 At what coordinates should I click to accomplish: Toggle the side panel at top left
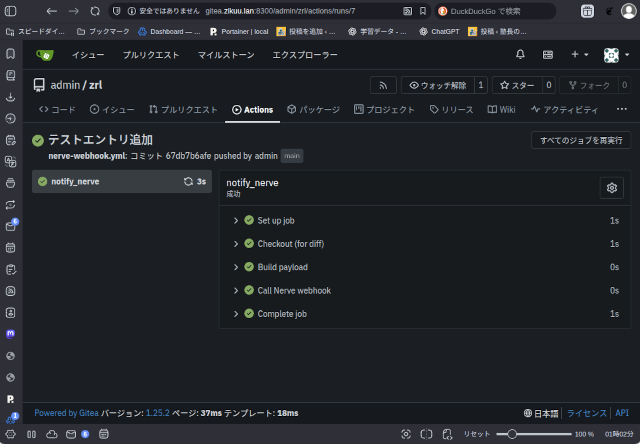coord(10,10)
